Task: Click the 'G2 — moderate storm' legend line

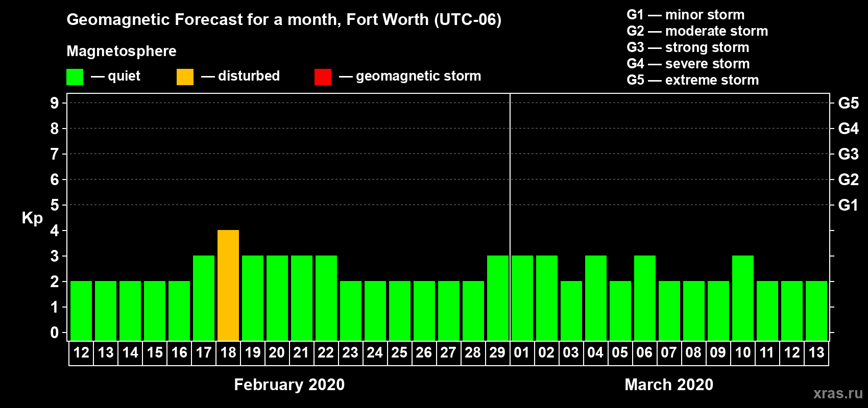Action: click(x=697, y=31)
